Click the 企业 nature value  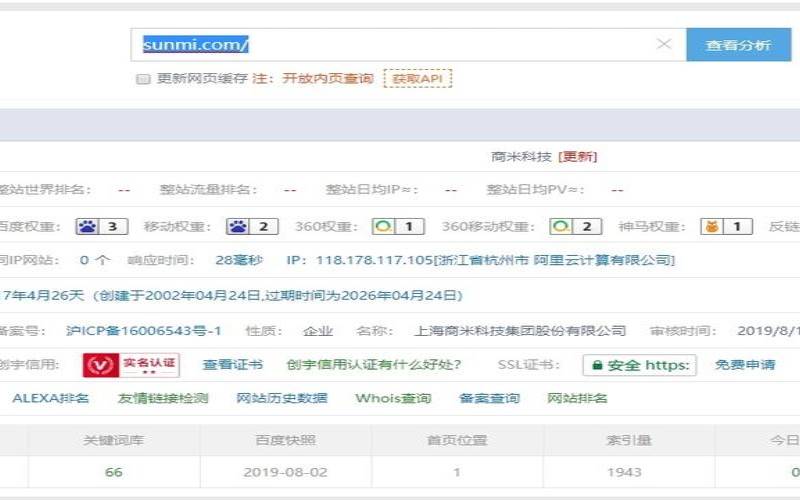click(x=318, y=331)
